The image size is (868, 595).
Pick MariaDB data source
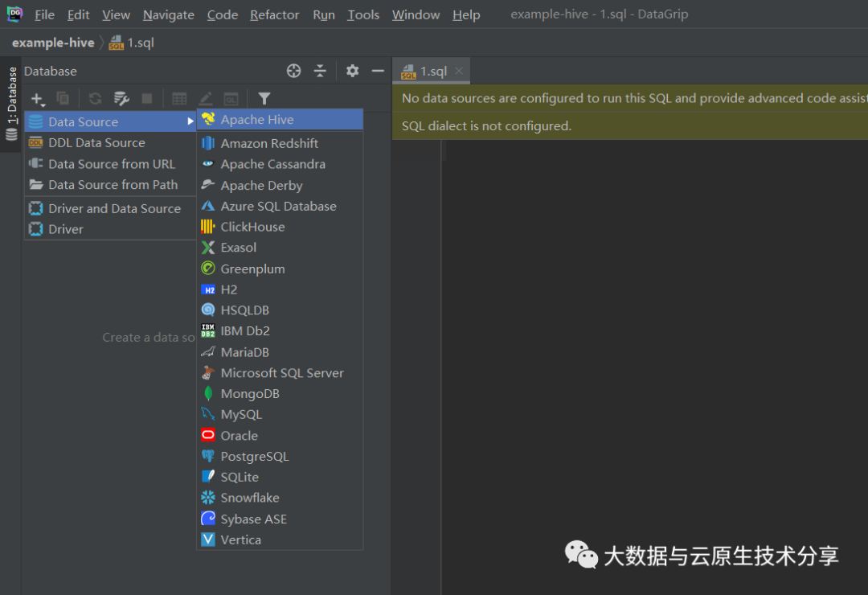(280, 352)
